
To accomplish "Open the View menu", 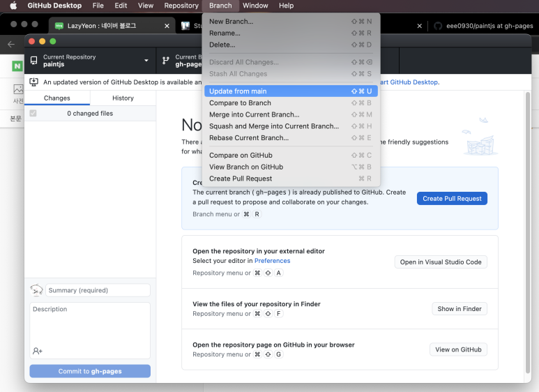I will click(x=146, y=6).
